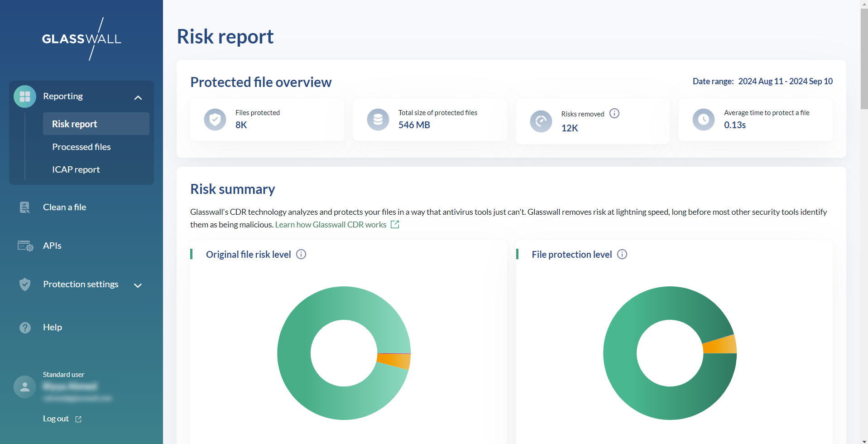This screenshot has width=868, height=444.
Task: Click Risks removed info icon
Action: tap(614, 113)
